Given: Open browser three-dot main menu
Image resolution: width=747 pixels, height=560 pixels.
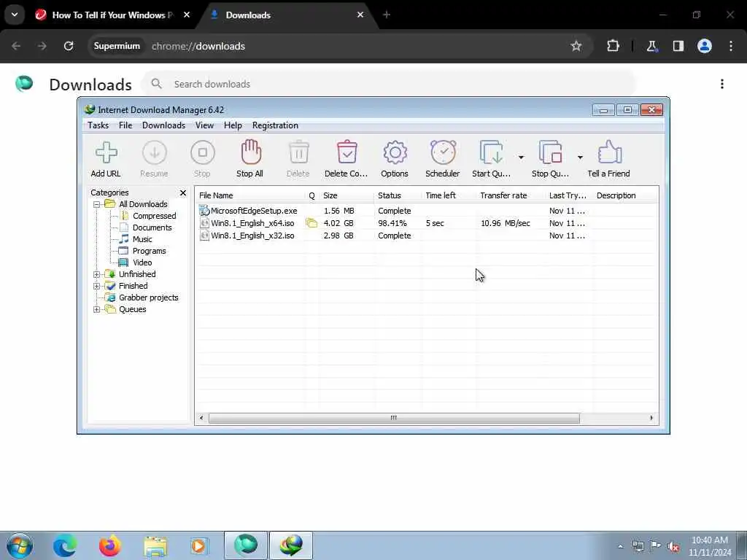Looking at the screenshot, I should click(x=731, y=46).
